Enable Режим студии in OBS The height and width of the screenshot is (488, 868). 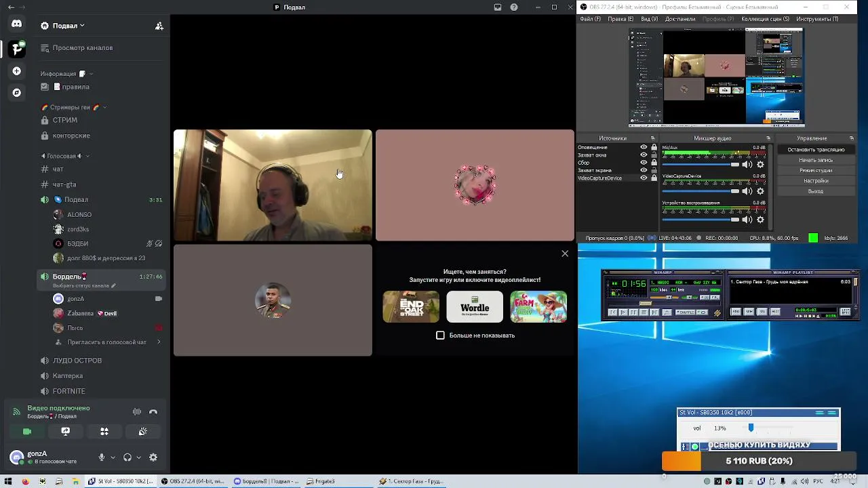pos(816,170)
